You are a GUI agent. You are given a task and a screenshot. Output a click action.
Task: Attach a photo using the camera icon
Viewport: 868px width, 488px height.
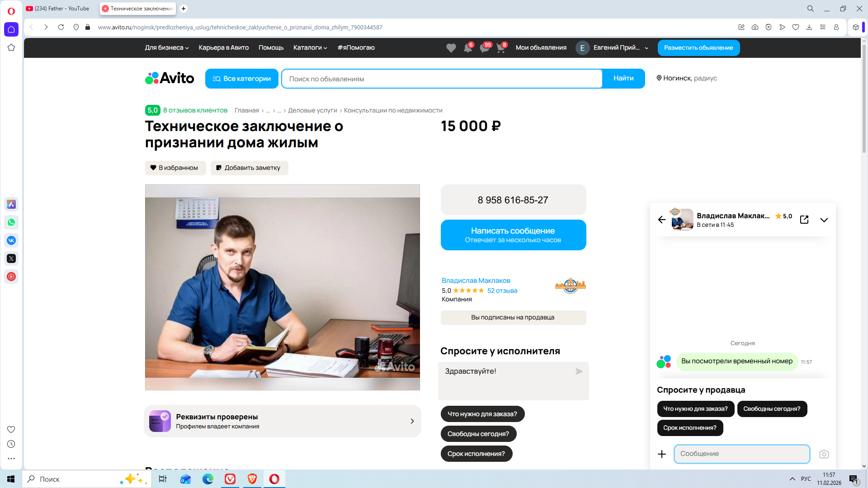824,454
